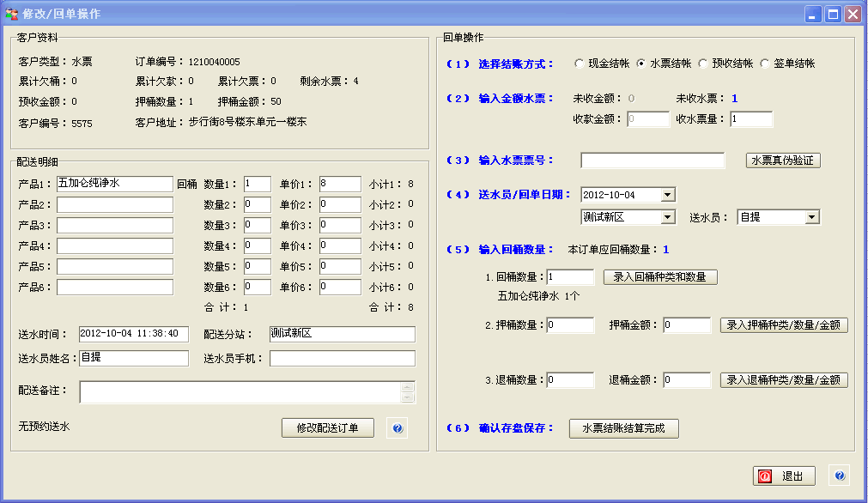Screen dimensions: 868x503
Task: Click the 配送备注 scrollbar down arrow
Action: pyautogui.click(x=408, y=397)
